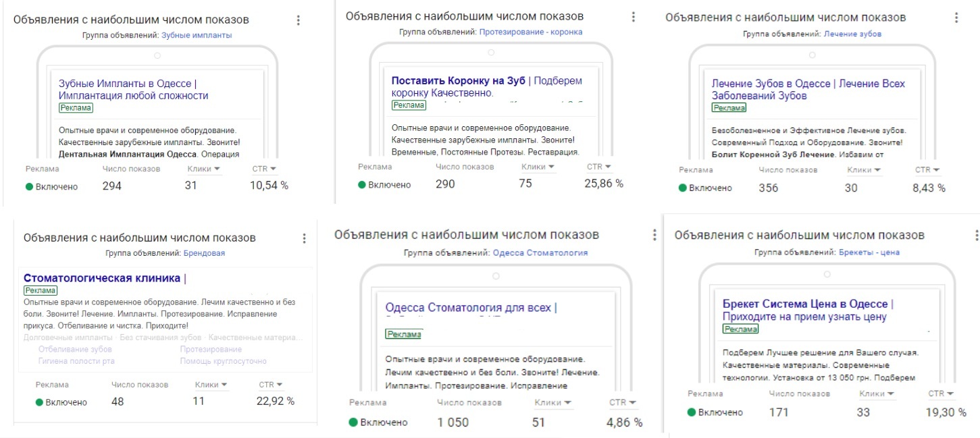Expand Клики dropdown above 31 clicks
This screenshot has width=980, height=438.
pos(201,169)
